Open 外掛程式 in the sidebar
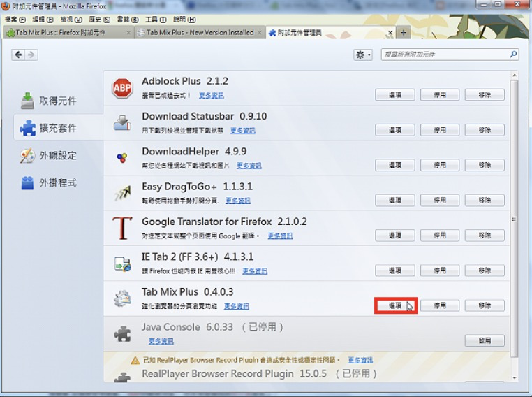The image size is (532, 397). coord(48,182)
